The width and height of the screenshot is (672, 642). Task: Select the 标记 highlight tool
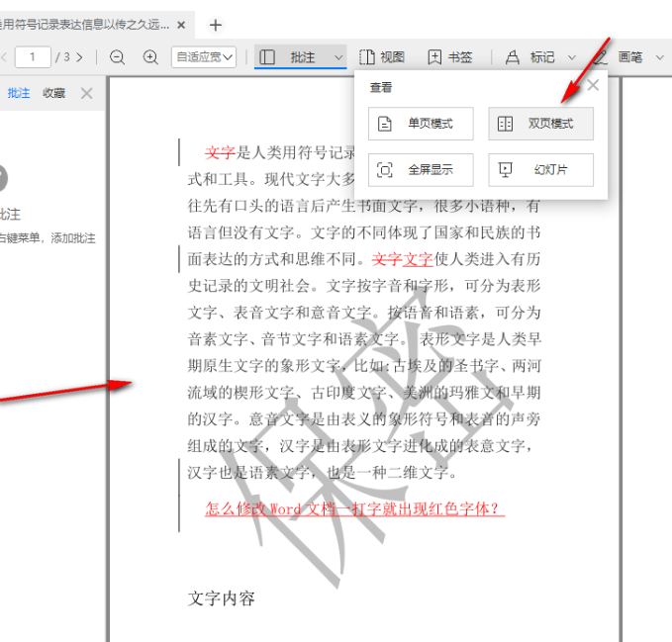(529, 57)
